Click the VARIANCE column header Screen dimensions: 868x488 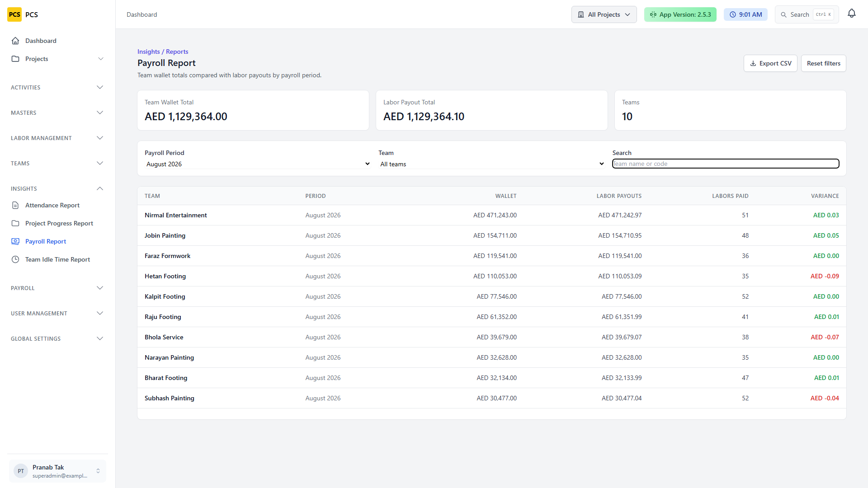(x=825, y=196)
